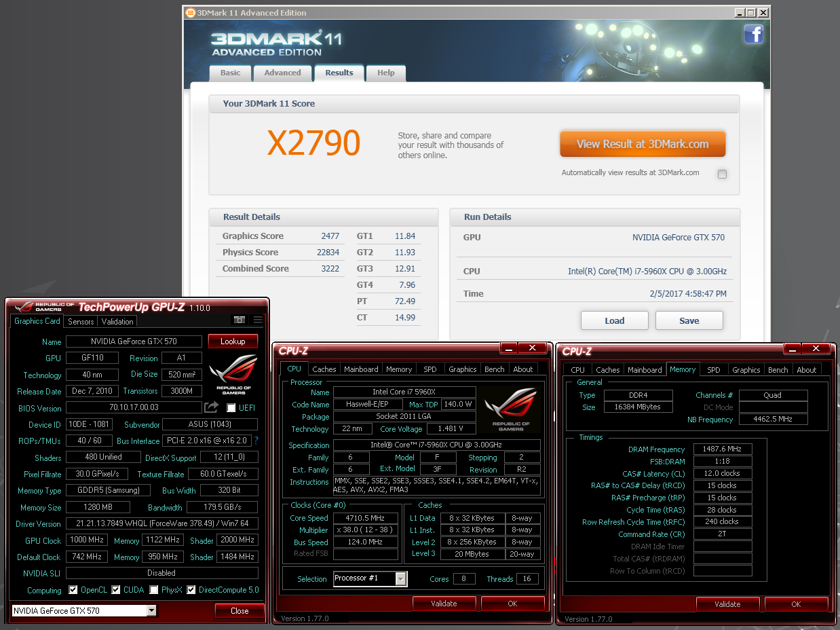Click the Close button in GPU-Z

pyautogui.click(x=240, y=610)
